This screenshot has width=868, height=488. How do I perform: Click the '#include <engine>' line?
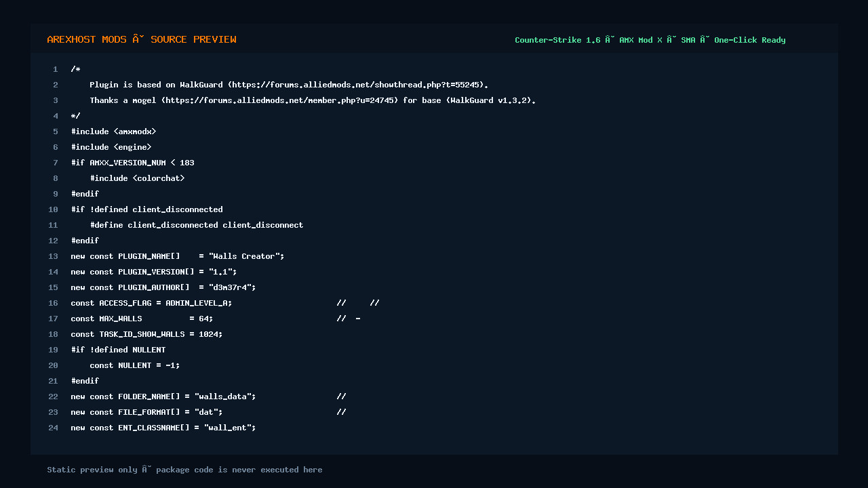(x=111, y=147)
